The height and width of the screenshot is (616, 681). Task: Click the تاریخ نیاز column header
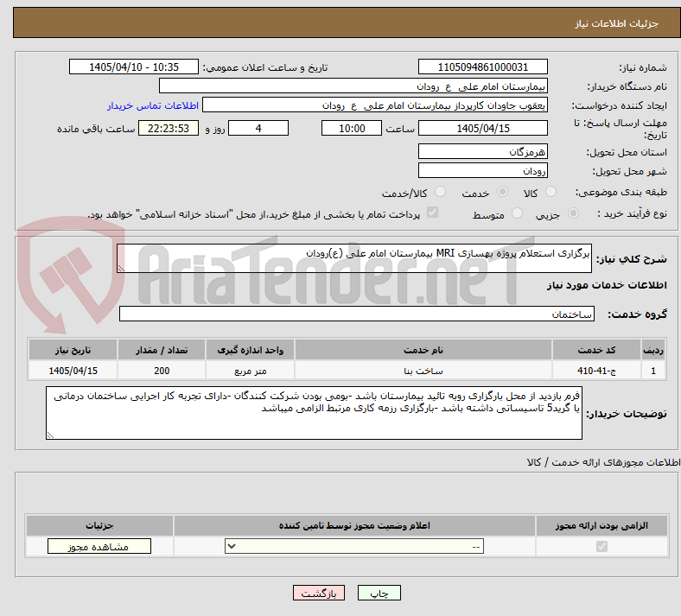(73, 350)
